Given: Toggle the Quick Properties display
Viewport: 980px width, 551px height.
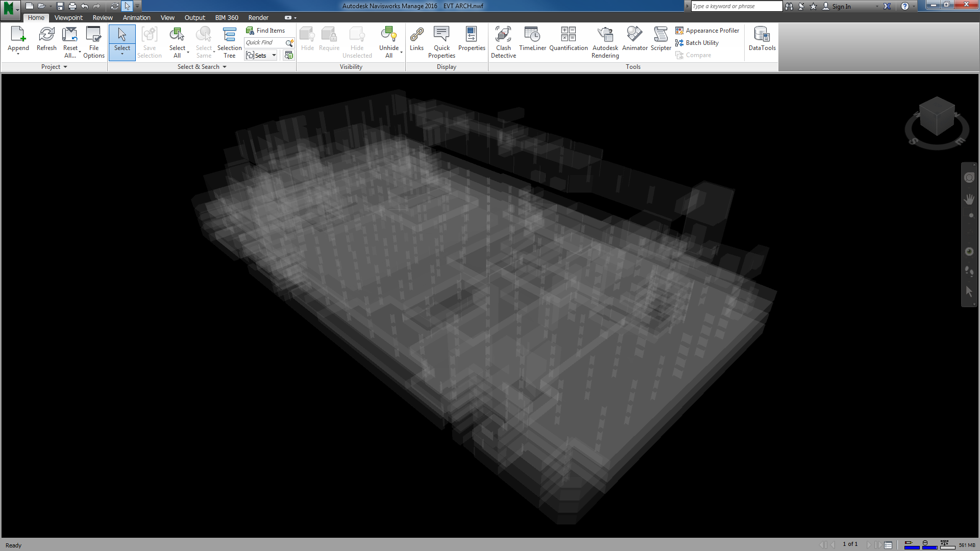Looking at the screenshot, I should point(442,42).
